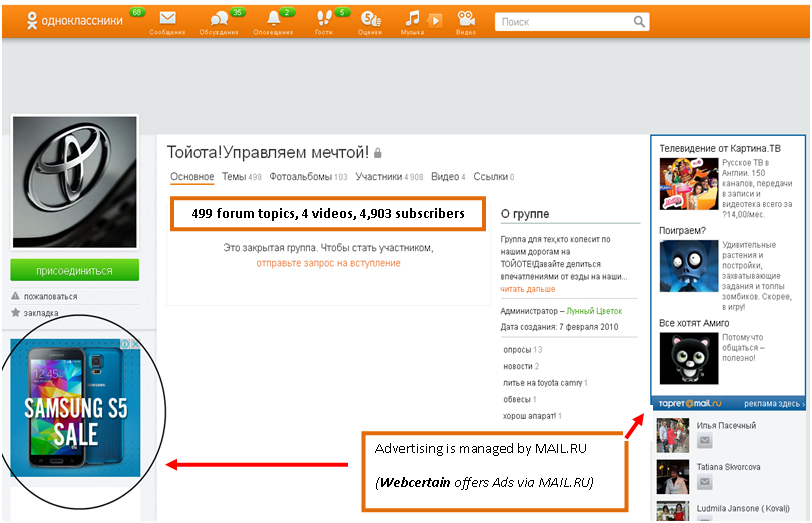Click отправьте запрос на вступление link
The image size is (812, 523).
point(328,263)
